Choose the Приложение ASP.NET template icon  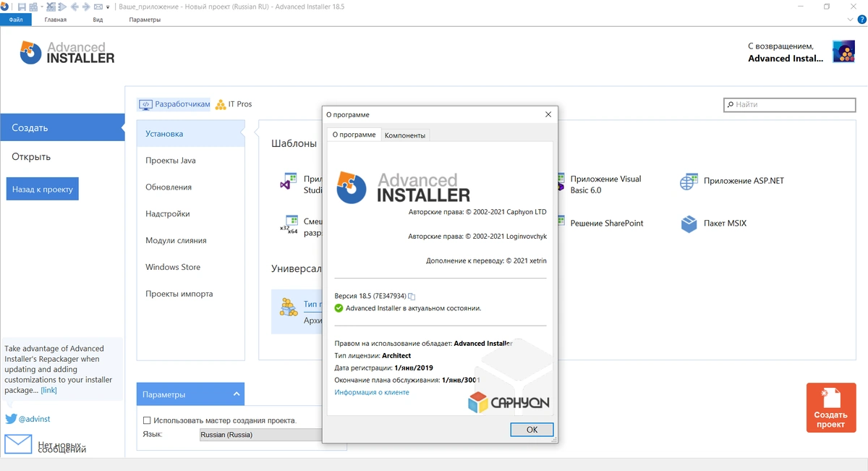click(x=689, y=181)
